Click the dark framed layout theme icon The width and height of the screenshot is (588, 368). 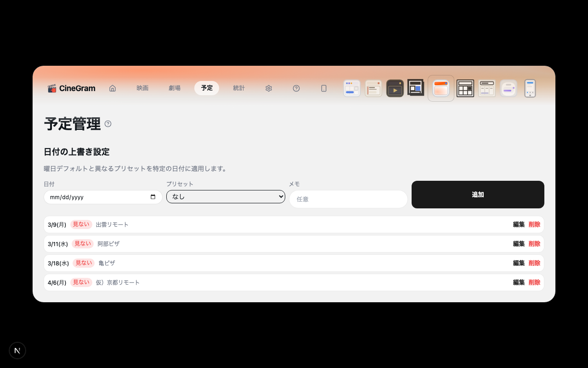point(416,88)
